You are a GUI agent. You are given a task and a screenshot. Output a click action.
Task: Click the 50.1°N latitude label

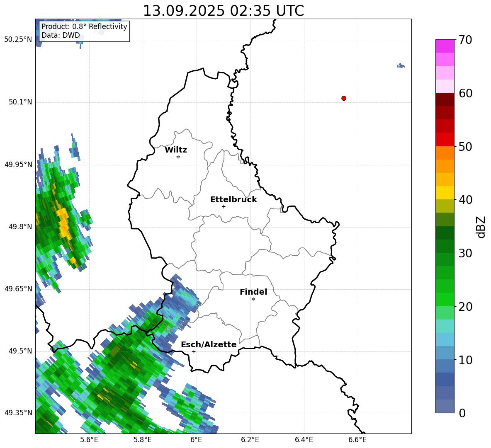click(x=20, y=102)
